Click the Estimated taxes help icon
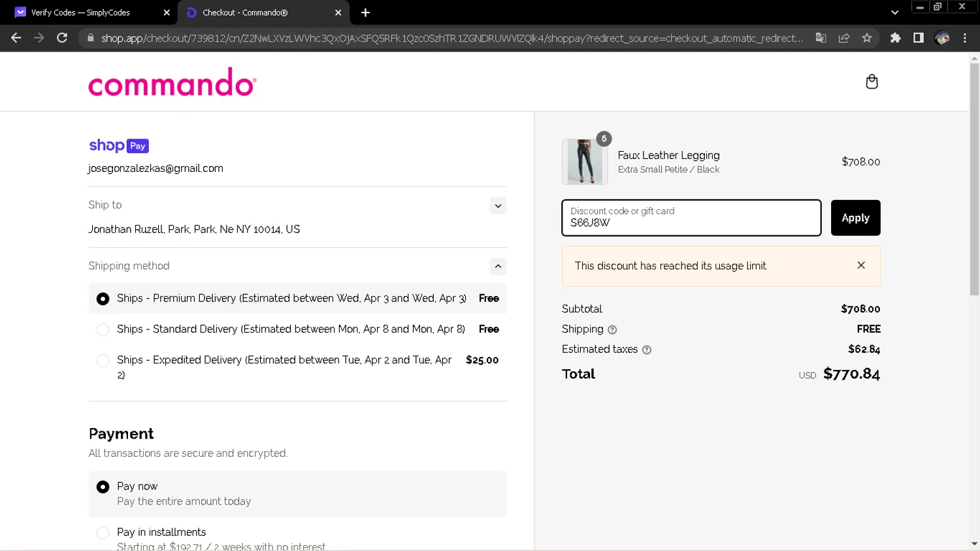Screen dimensions: 980x551 [647, 350]
